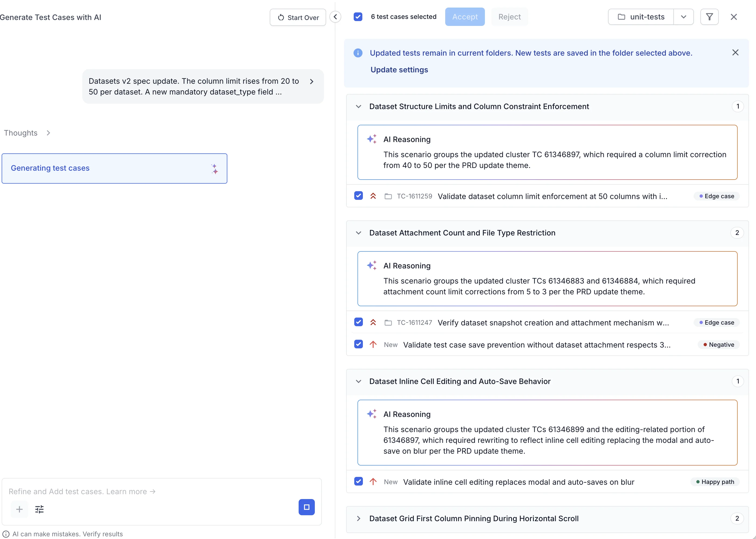The width and height of the screenshot is (756, 539).
Task: Click the New label on save prevention test
Action: coord(391,345)
